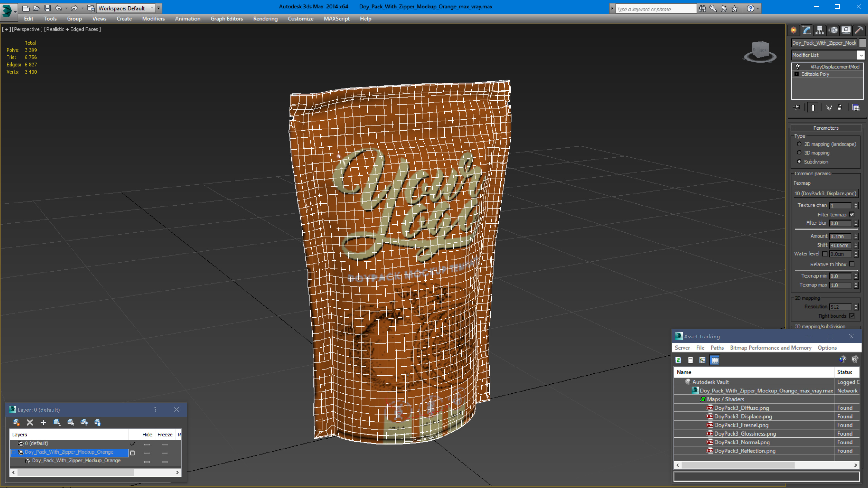The width and height of the screenshot is (868, 488).
Task: Toggle Show End Result icon
Action: pos(813,108)
